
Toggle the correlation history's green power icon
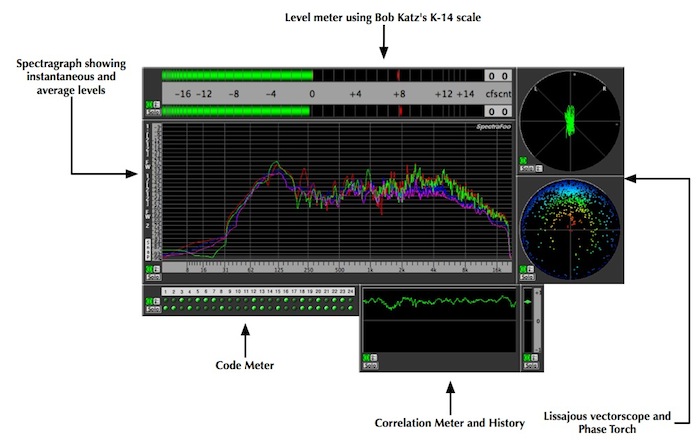tap(366, 358)
